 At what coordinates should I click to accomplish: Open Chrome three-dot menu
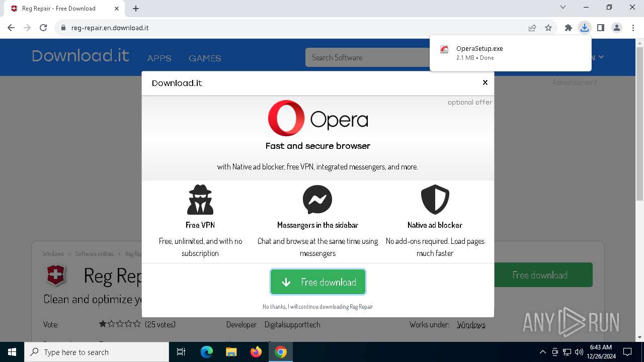633,28
